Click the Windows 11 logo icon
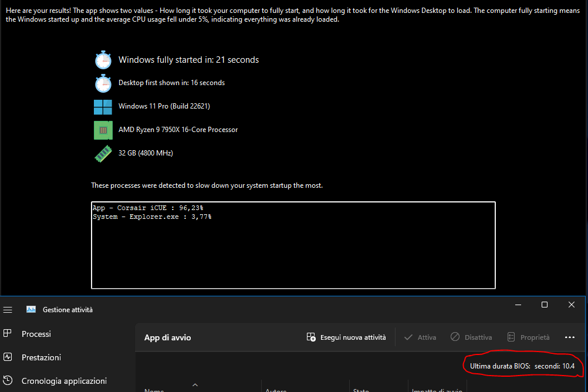 (x=103, y=107)
